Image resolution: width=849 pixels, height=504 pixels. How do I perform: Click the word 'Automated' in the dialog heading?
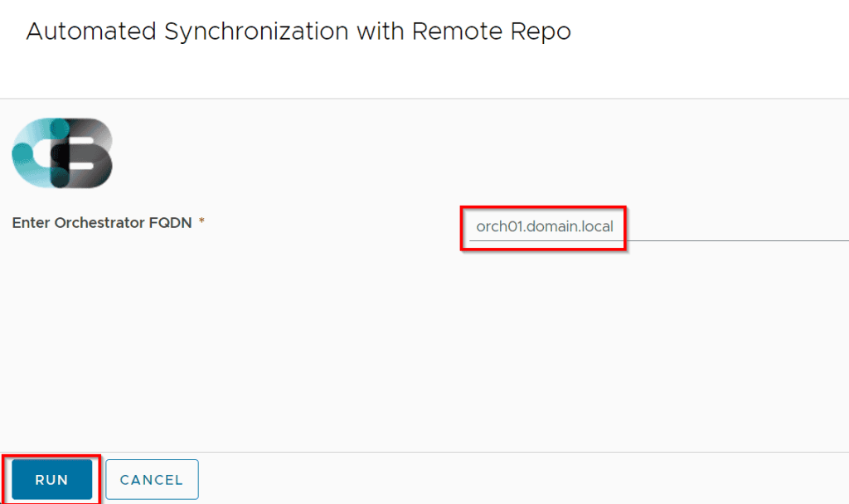[91, 32]
